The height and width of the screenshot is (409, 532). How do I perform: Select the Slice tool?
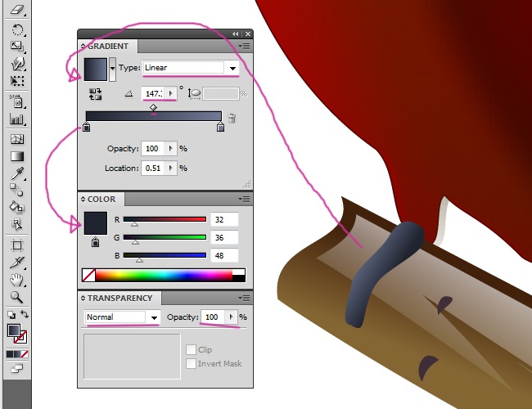(x=17, y=262)
